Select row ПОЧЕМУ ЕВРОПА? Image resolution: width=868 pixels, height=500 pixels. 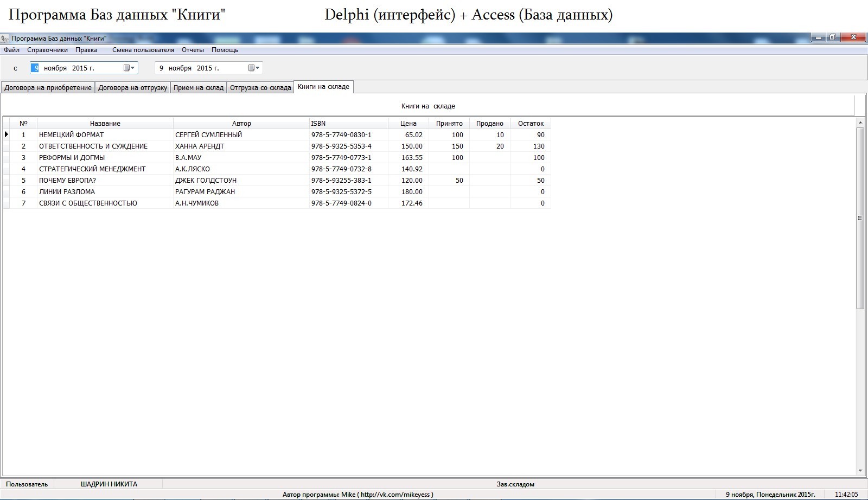(x=277, y=180)
